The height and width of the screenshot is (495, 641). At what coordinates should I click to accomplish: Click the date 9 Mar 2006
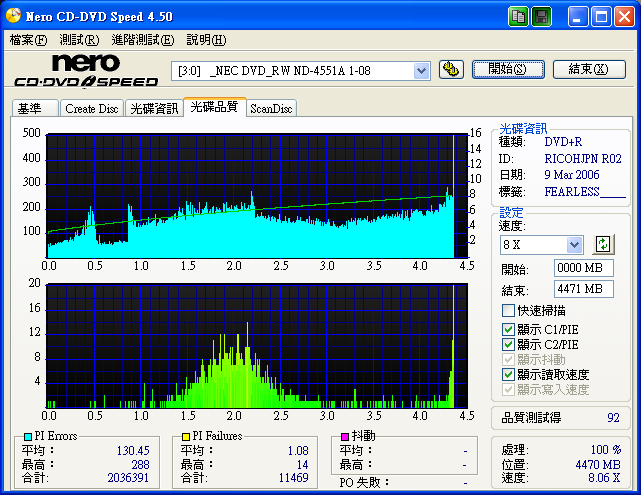(x=572, y=175)
